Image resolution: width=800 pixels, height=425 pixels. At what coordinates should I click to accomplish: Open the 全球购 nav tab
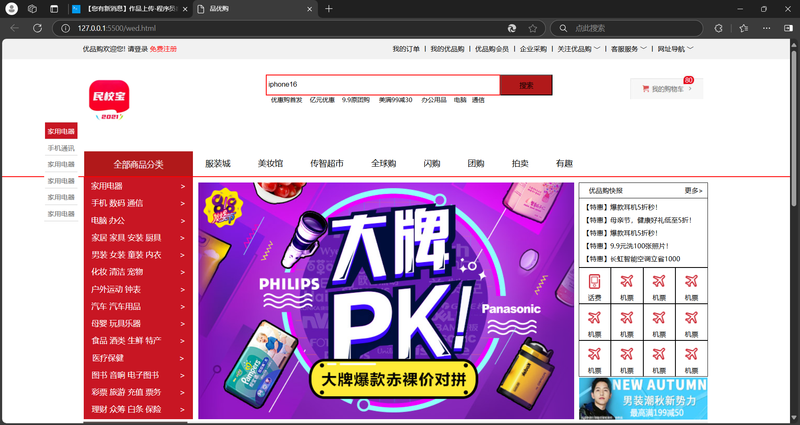coord(384,164)
